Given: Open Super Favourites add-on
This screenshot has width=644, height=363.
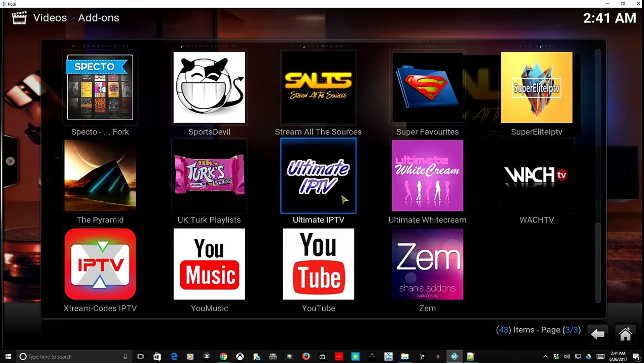Looking at the screenshot, I should coord(427,87).
